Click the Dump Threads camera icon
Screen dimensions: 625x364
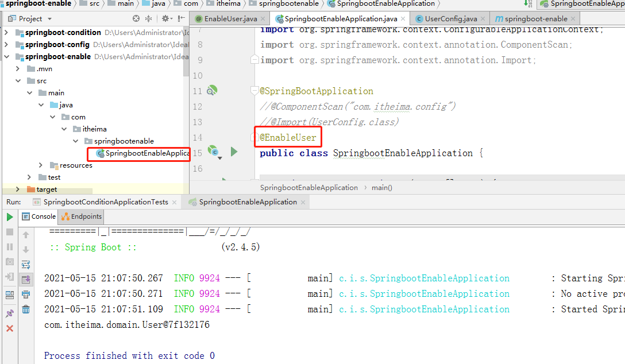pos(10,262)
